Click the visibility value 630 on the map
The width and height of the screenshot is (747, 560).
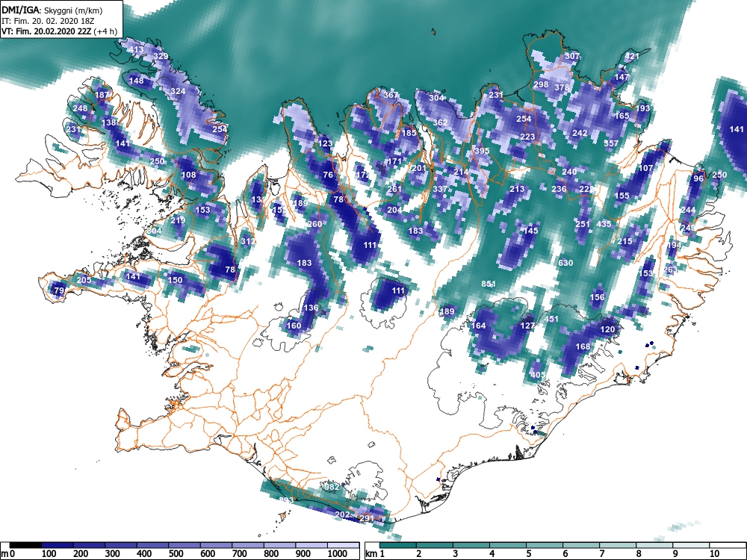point(565,262)
